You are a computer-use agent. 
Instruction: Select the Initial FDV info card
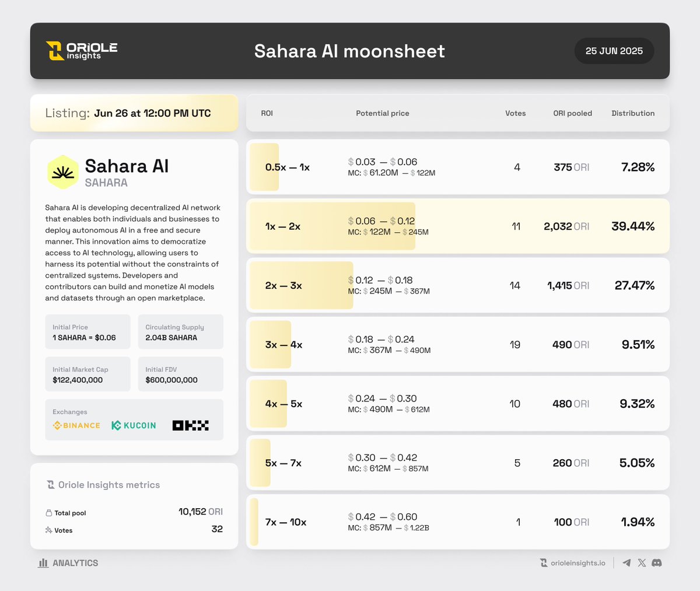181,374
